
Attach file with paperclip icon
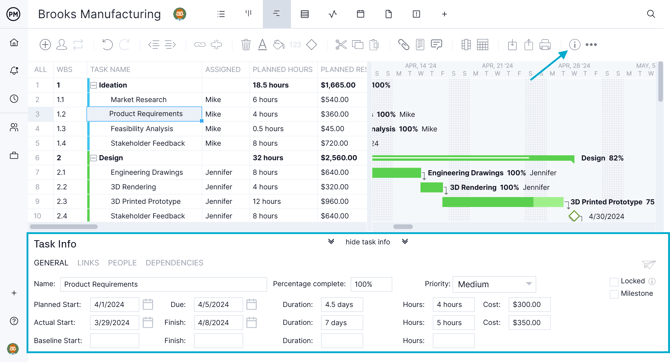coord(403,44)
